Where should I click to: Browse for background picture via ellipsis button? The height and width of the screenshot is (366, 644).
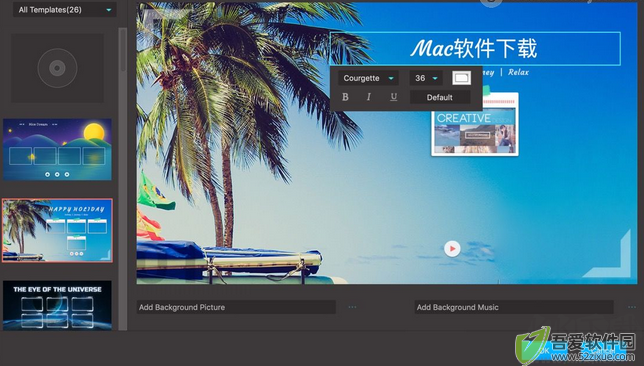click(x=352, y=307)
